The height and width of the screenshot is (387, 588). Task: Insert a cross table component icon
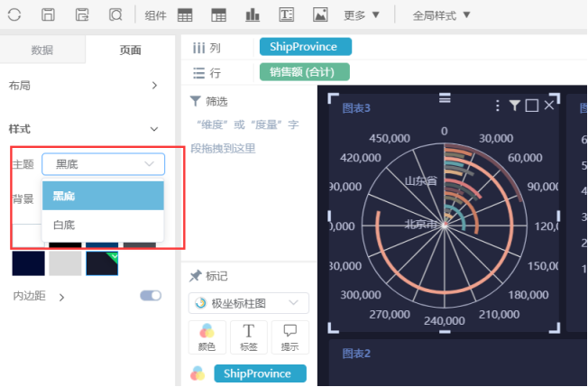(218, 15)
